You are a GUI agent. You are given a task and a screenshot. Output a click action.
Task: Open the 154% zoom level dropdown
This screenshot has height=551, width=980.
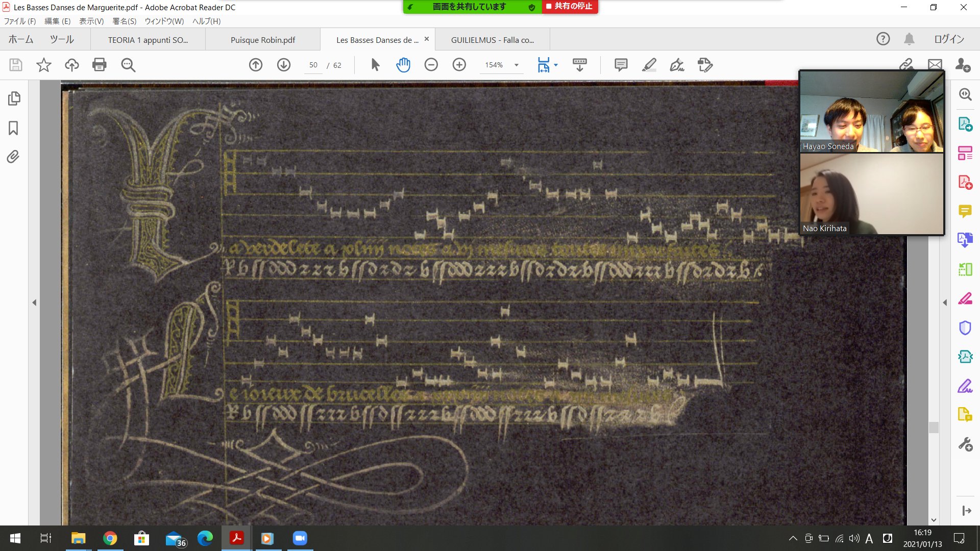point(517,65)
